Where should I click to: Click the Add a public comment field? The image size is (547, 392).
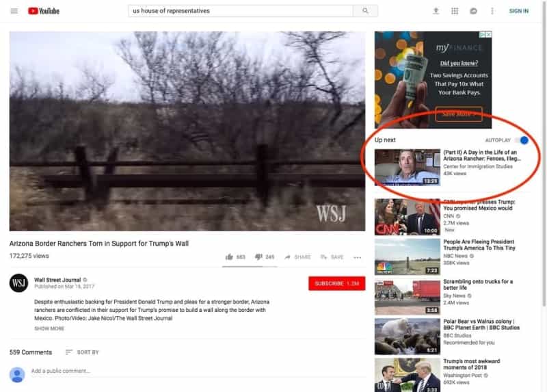pyautogui.click(x=197, y=371)
